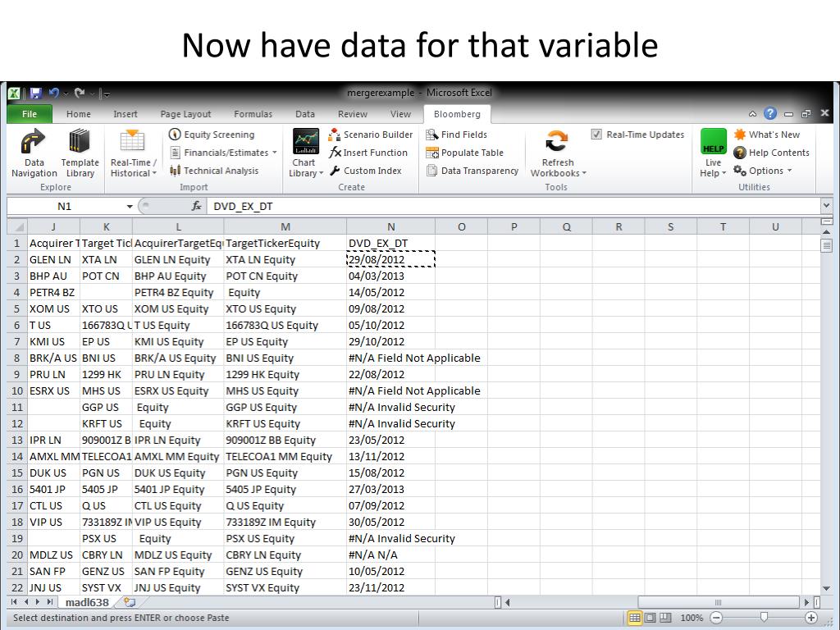
Task: Open Customize Quick Access Toolbar dropdown
Action: click(x=107, y=94)
